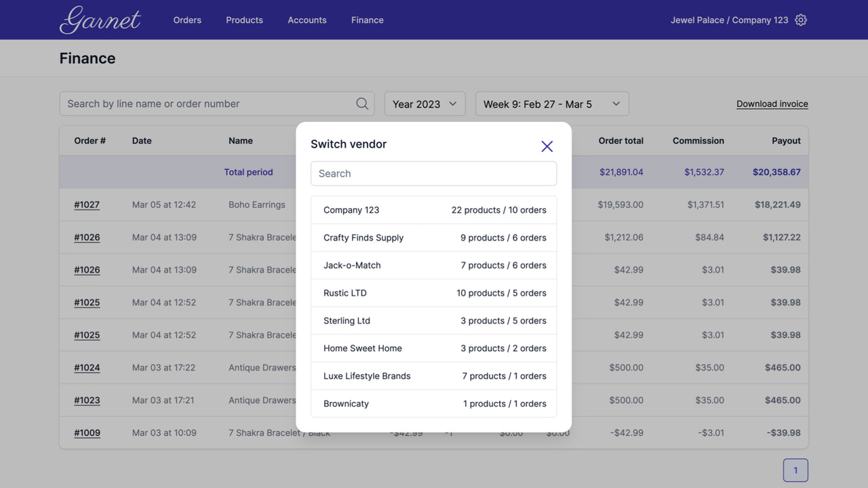Viewport: 868px width, 488px height.
Task: Switch to the Products navigation tab
Action: [244, 20]
